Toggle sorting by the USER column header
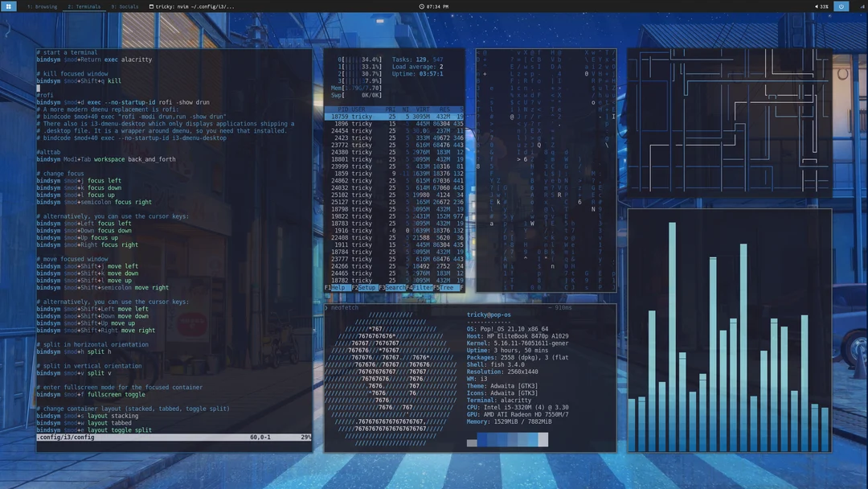This screenshot has width=868, height=489. pos(359,109)
